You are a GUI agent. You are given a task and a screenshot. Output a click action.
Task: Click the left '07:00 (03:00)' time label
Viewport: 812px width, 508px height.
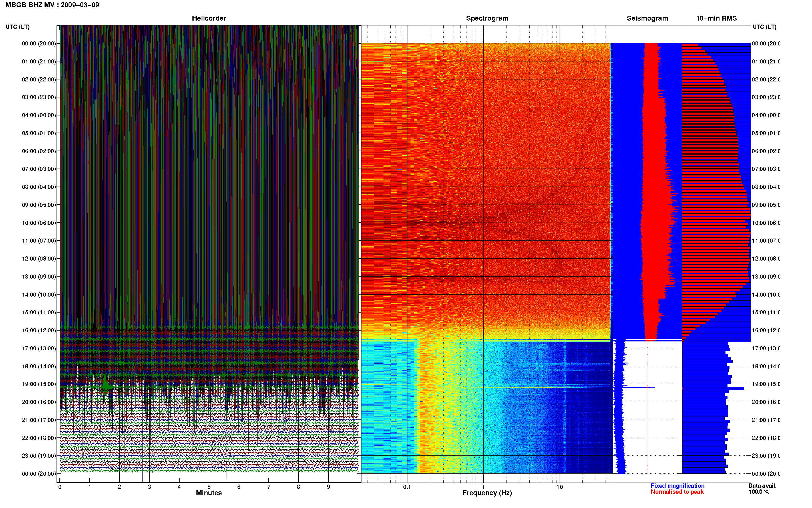click(39, 169)
